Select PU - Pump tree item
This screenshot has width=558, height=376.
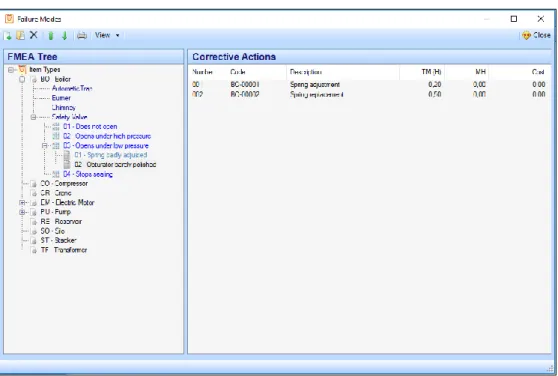point(56,212)
